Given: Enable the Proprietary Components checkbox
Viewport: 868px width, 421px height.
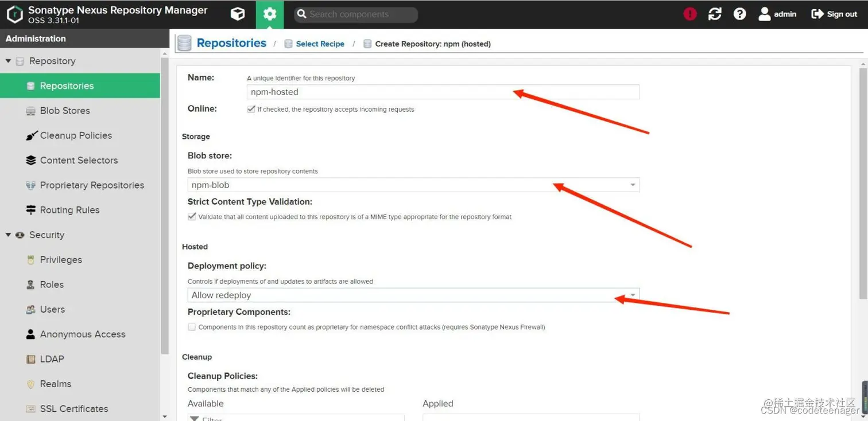Looking at the screenshot, I should (192, 327).
